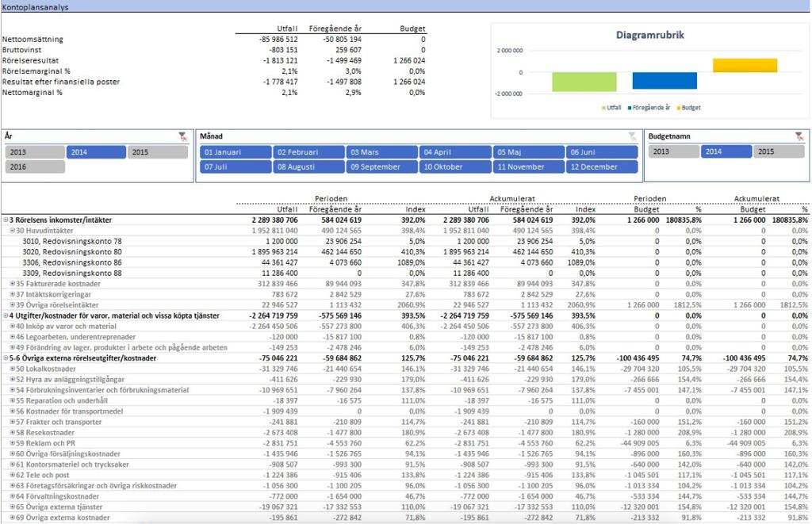Click Budget legend entry in chart

pyautogui.click(x=689, y=108)
